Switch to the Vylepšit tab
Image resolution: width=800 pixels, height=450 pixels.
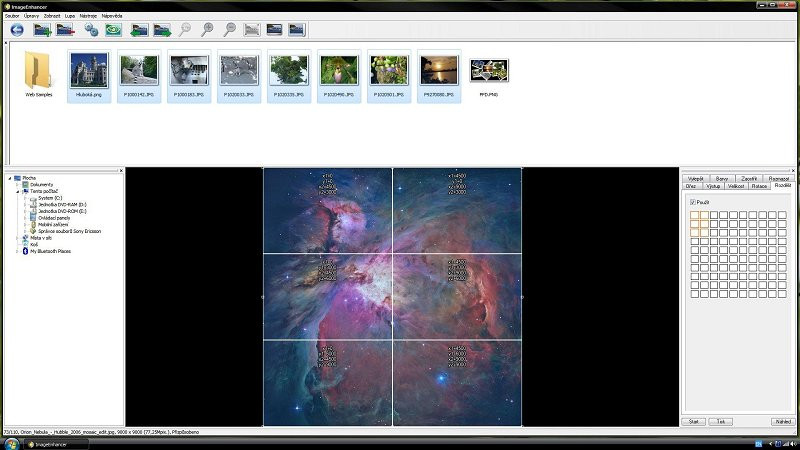pyautogui.click(x=695, y=179)
